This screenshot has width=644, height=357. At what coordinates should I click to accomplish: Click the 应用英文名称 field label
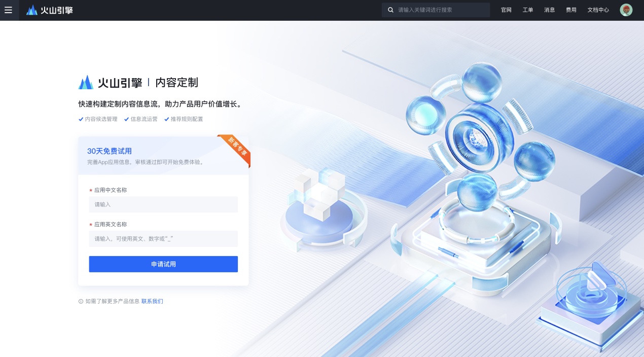111,224
